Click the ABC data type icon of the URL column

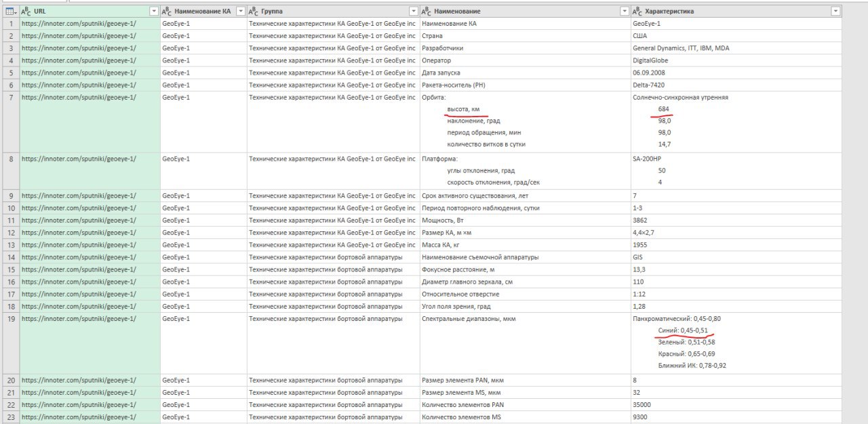point(26,12)
